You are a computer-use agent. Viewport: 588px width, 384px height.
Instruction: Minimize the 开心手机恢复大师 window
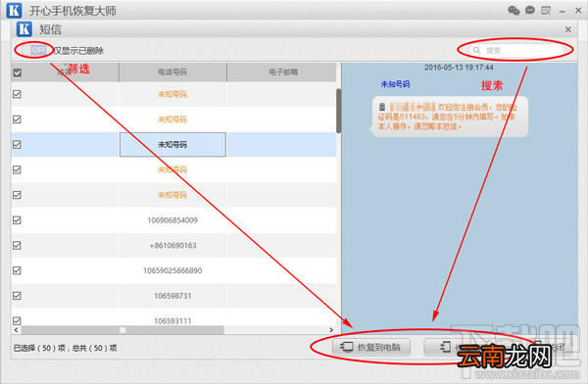[x=563, y=11]
